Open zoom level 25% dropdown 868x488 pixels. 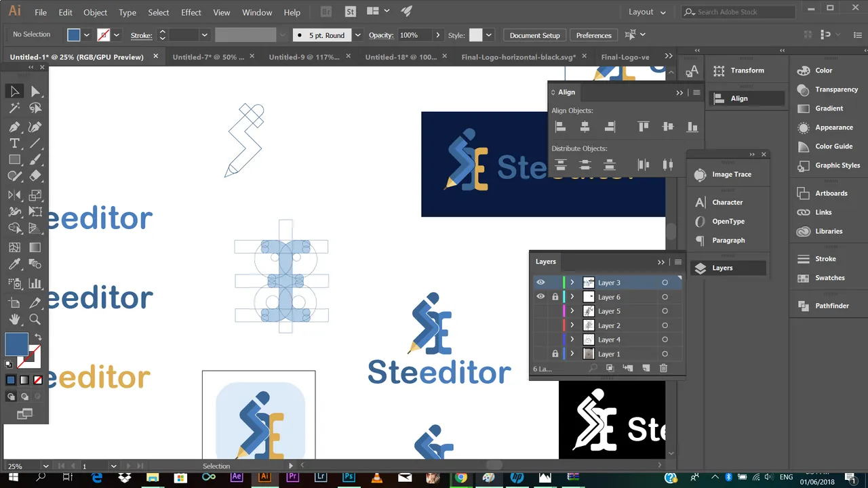pos(46,466)
